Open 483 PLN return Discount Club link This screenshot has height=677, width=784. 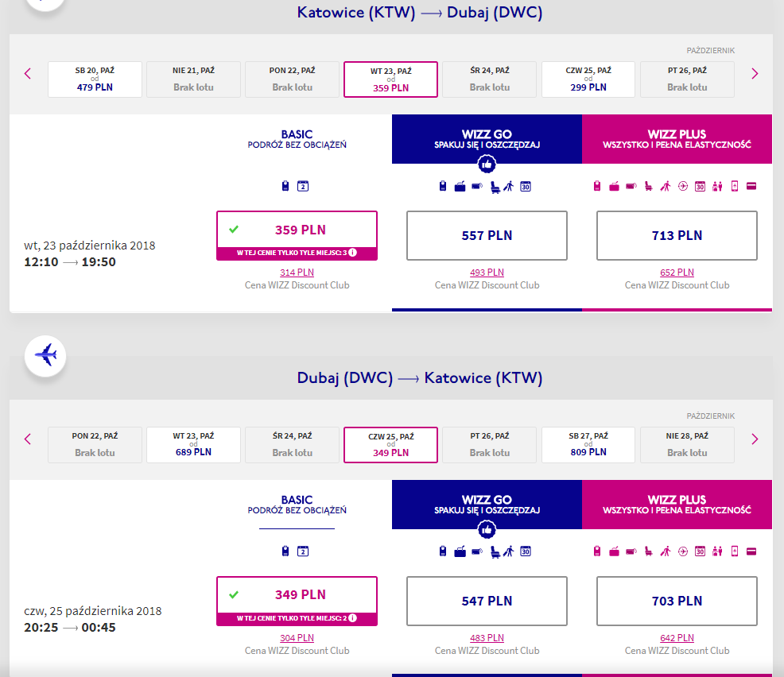tap(487, 638)
